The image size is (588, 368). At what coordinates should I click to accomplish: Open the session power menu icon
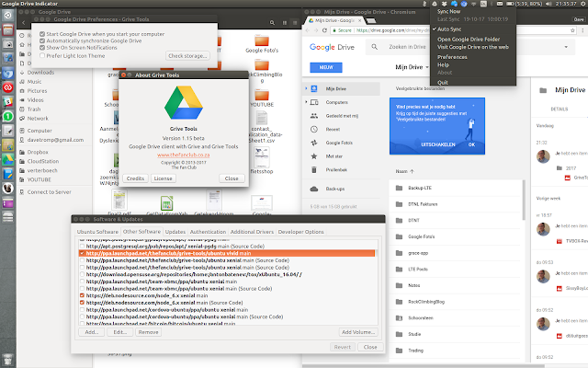point(582,4)
